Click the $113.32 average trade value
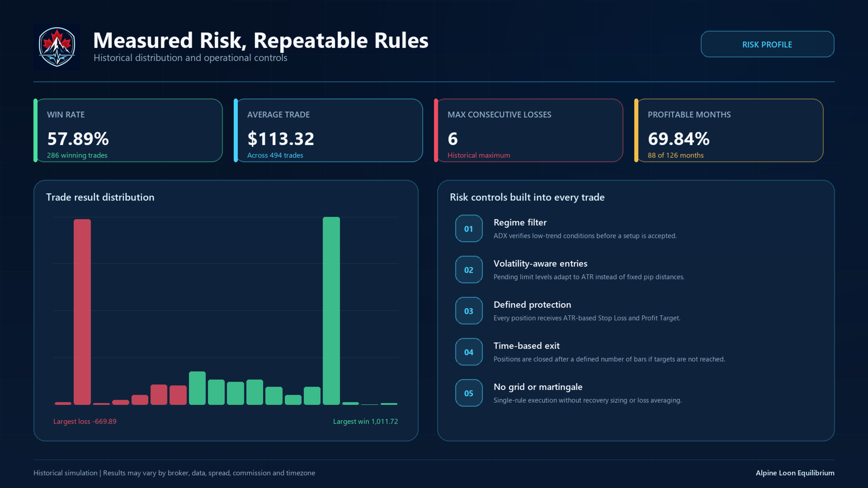Screen dimensions: 868x488 point(281,139)
